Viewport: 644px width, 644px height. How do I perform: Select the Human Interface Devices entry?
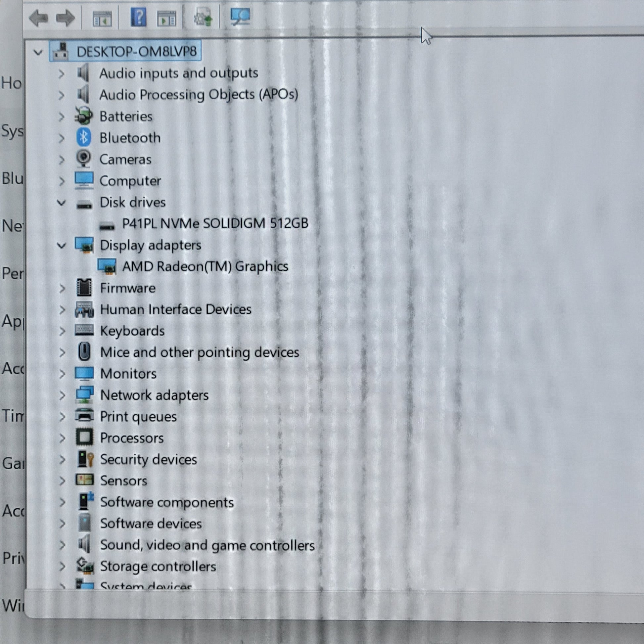175,310
